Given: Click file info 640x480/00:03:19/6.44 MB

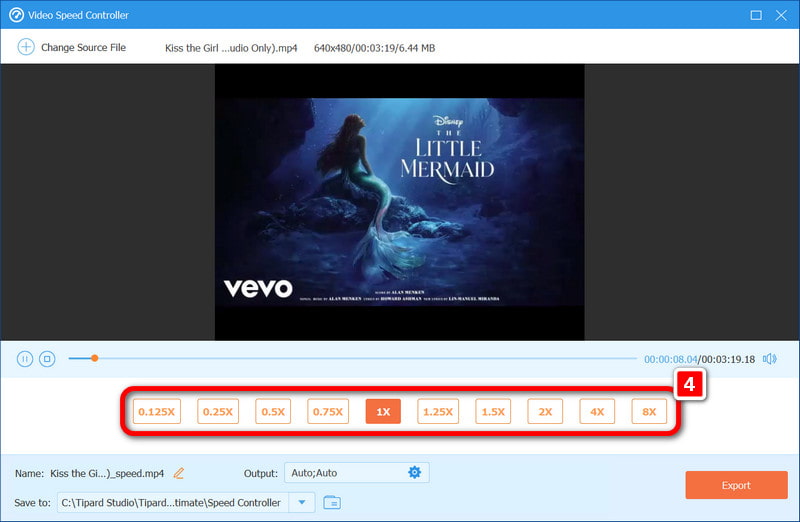Looking at the screenshot, I should 374,48.
